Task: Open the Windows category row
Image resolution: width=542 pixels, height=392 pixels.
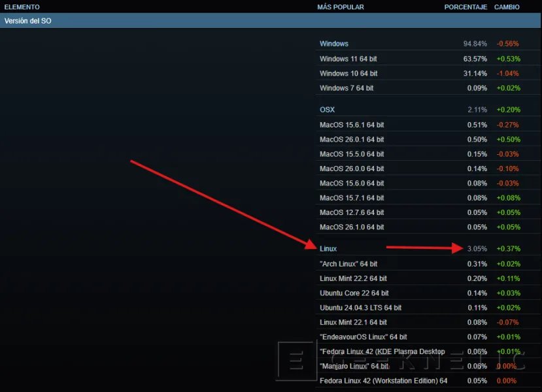Action: click(x=428, y=44)
